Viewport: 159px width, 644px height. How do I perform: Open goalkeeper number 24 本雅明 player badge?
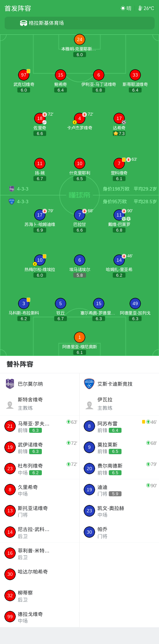click(x=80, y=39)
